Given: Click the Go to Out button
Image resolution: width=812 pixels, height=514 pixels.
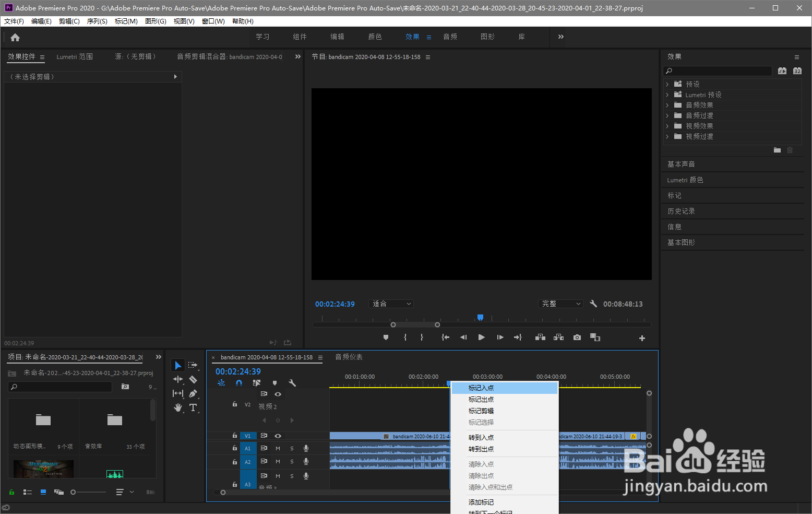Looking at the screenshot, I should click(518, 337).
